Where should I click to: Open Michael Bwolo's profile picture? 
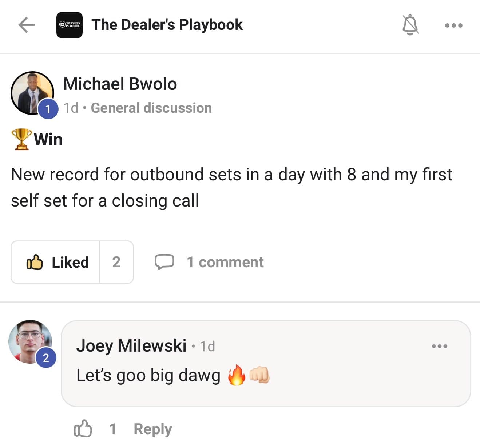point(32,93)
